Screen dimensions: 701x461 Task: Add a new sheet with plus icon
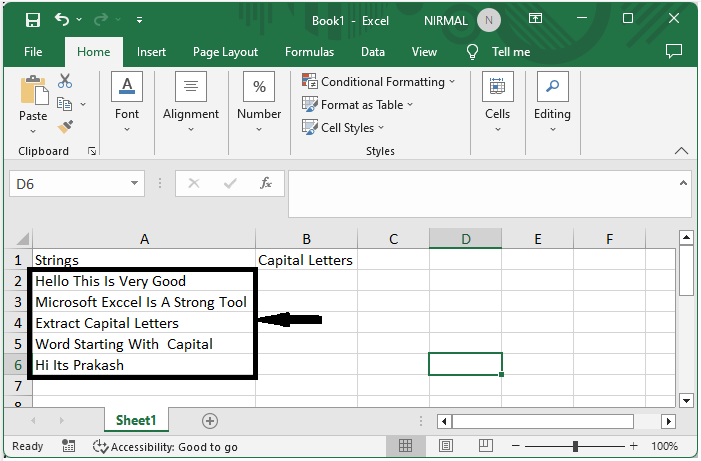point(210,421)
